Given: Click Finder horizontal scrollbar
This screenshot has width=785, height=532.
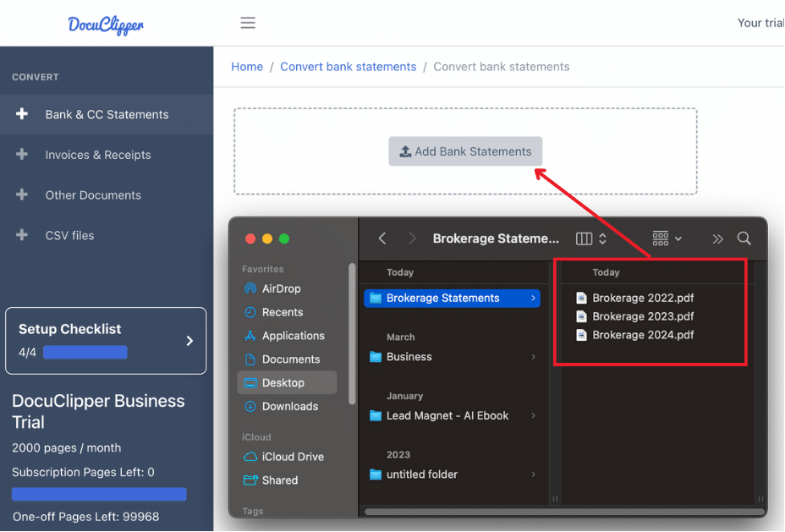Looking at the screenshot, I should click(563, 512).
